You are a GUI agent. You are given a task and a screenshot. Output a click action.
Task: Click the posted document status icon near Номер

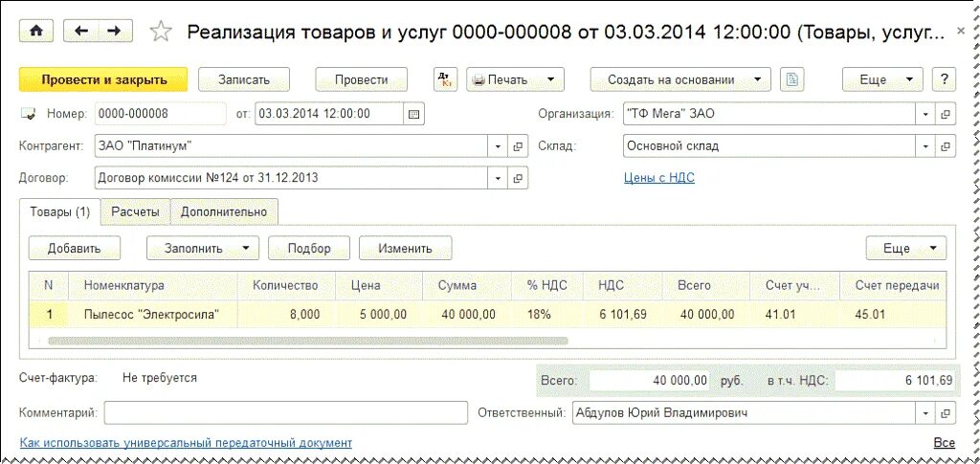28,114
